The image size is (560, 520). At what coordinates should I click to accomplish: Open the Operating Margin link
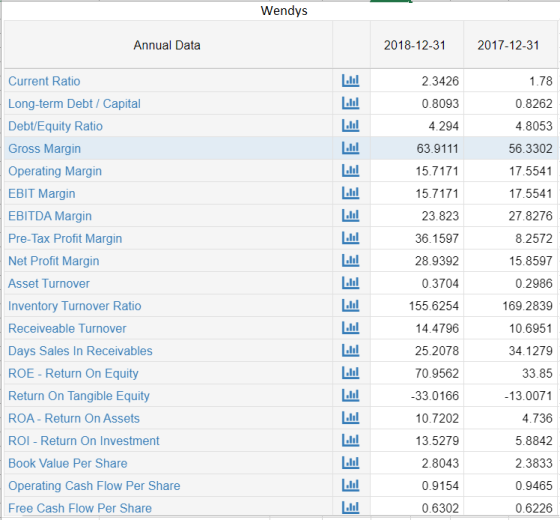55,171
